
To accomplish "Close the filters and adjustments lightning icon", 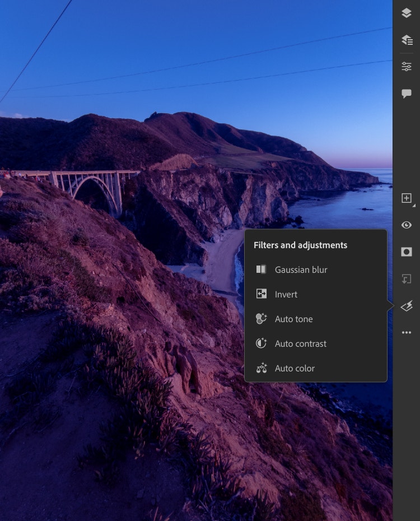I will [x=407, y=306].
